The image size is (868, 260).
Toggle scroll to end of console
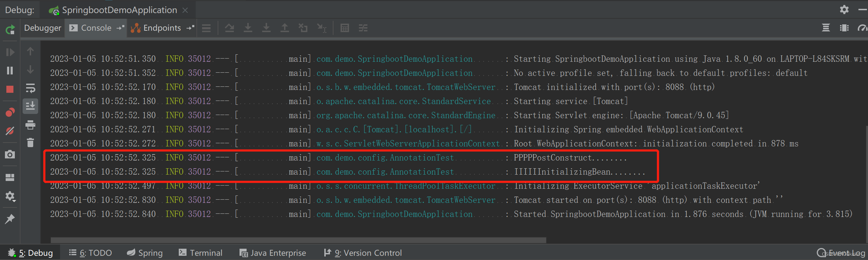31,106
